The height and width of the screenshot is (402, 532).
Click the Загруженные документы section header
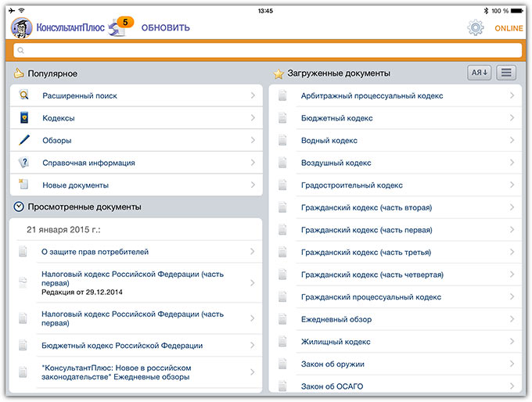[339, 74]
